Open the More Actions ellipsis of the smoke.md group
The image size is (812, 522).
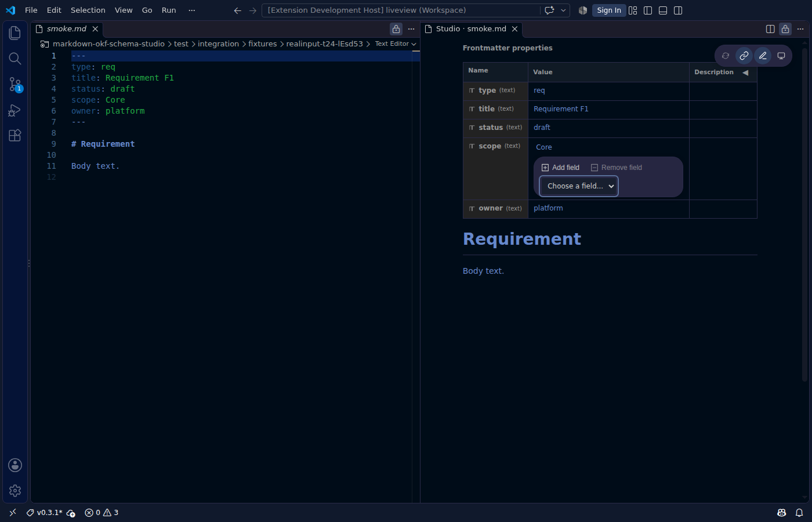click(411, 29)
